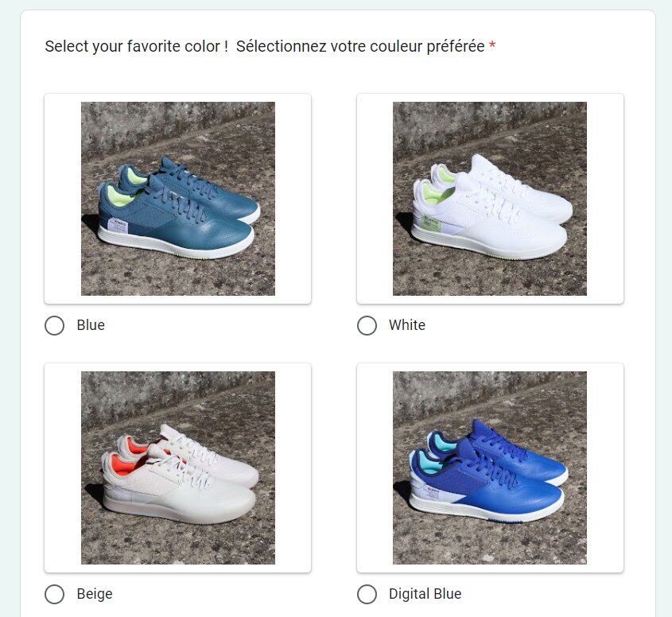
Task: Click the teal blue shoes photo
Action: coord(178,199)
